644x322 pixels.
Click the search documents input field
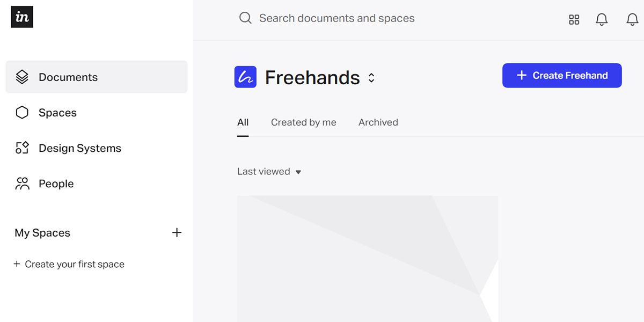[336, 18]
